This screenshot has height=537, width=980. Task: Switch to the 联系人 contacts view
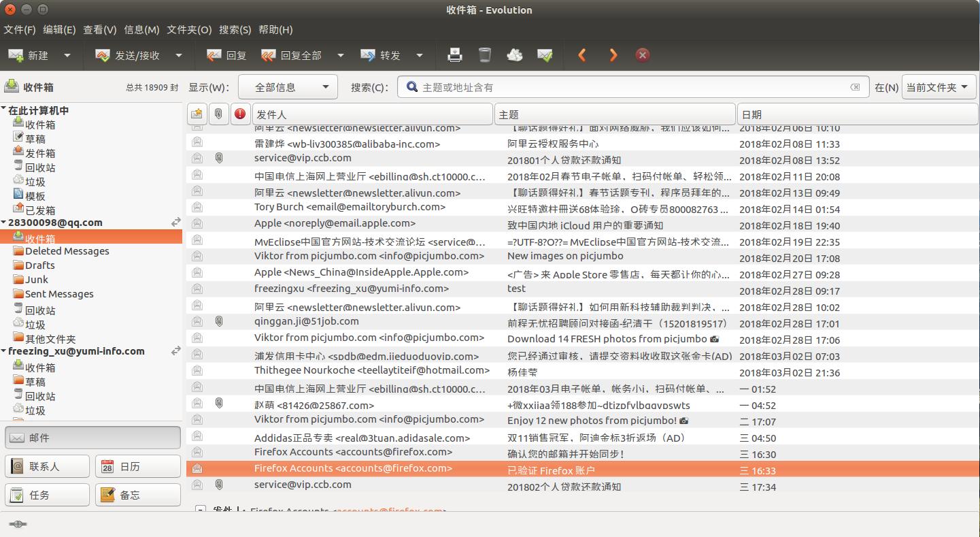(47, 466)
